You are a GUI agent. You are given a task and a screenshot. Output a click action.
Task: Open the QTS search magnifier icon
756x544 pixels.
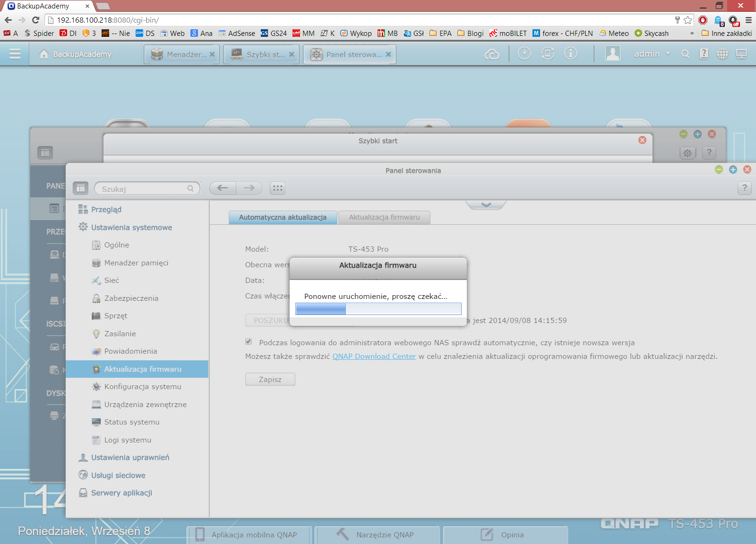pyautogui.click(x=685, y=54)
